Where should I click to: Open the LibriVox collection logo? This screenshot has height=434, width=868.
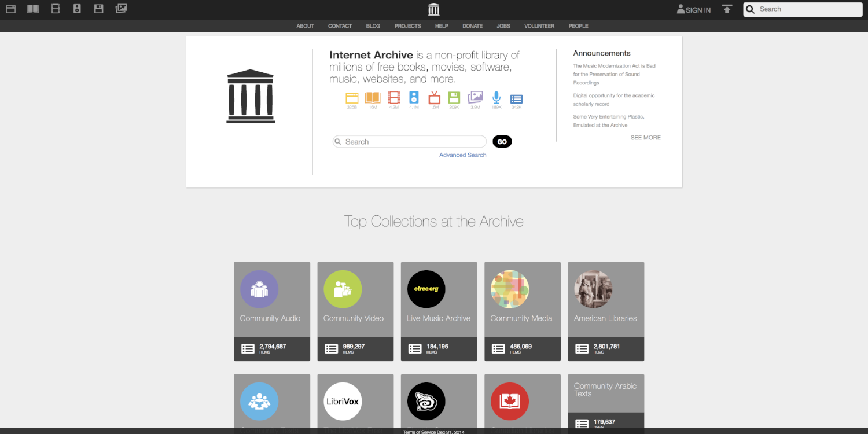click(x=343, y=401)
